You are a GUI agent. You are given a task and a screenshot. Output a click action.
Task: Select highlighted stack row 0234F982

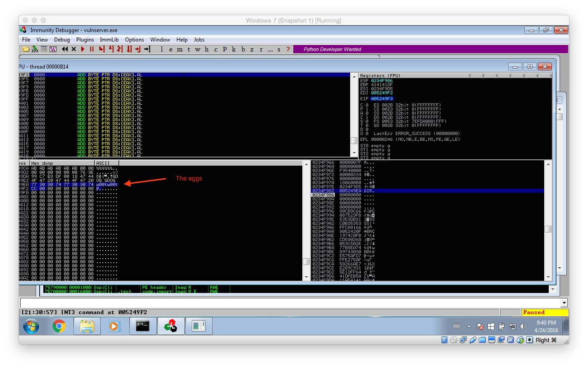(x=428, y=190)
